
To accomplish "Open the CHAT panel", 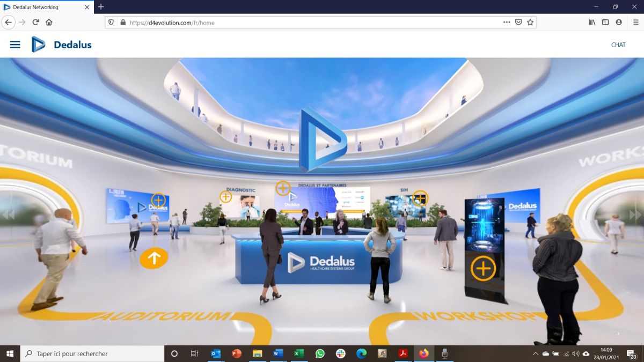I will pyautogui.click(x=618, y=45).
